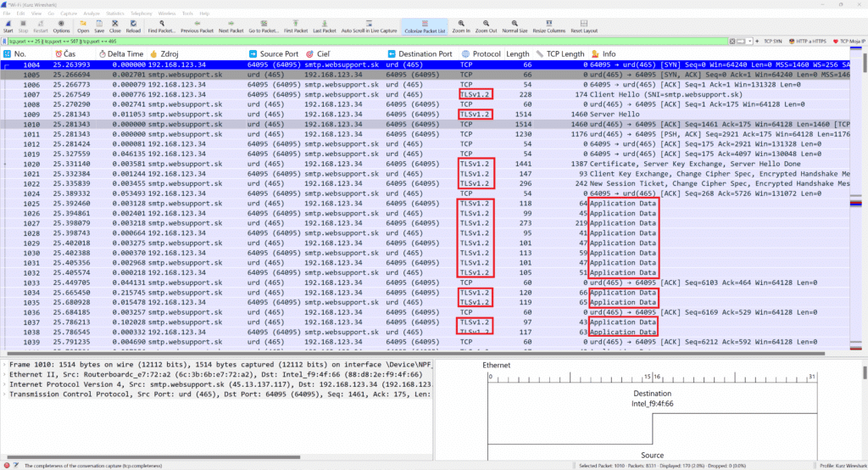Open the Capture menu
Screen dimensions: 868x470
click(x=69, y=14)
